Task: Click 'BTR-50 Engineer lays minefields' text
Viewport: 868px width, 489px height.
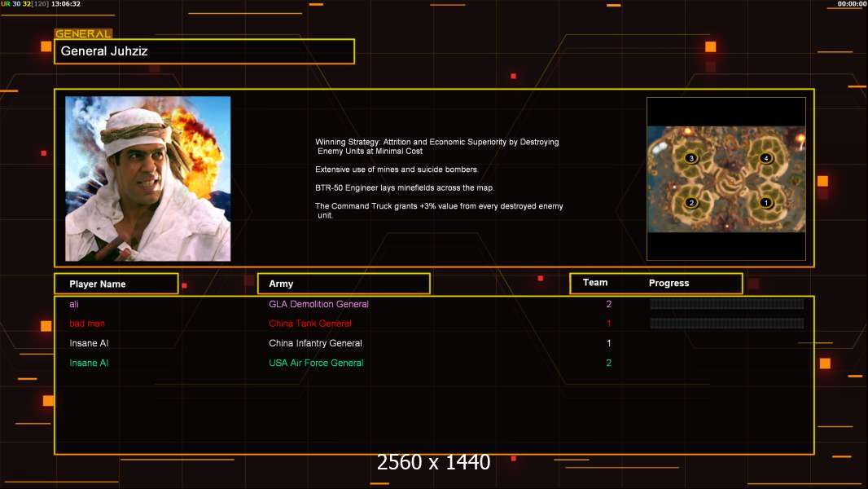Action: tap(405, 187)
